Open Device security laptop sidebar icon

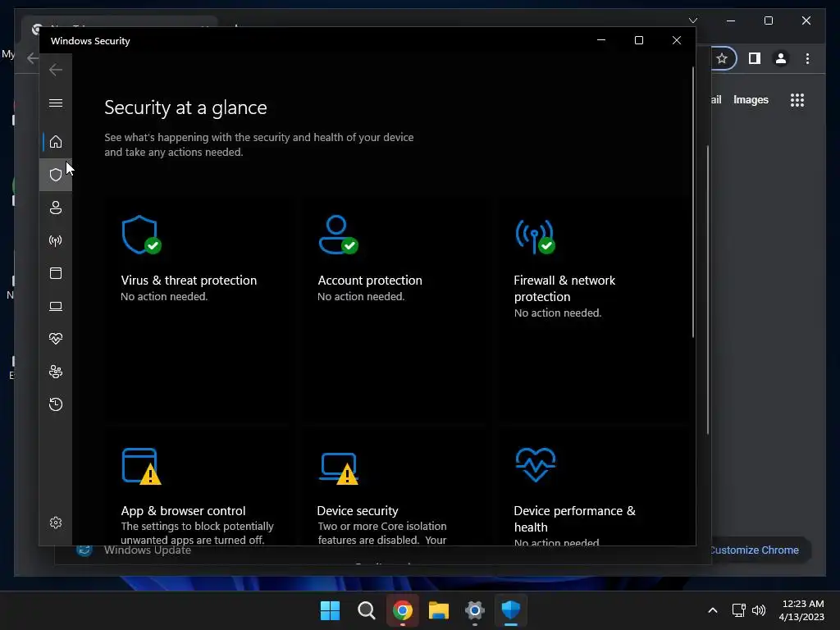[56, 306]
